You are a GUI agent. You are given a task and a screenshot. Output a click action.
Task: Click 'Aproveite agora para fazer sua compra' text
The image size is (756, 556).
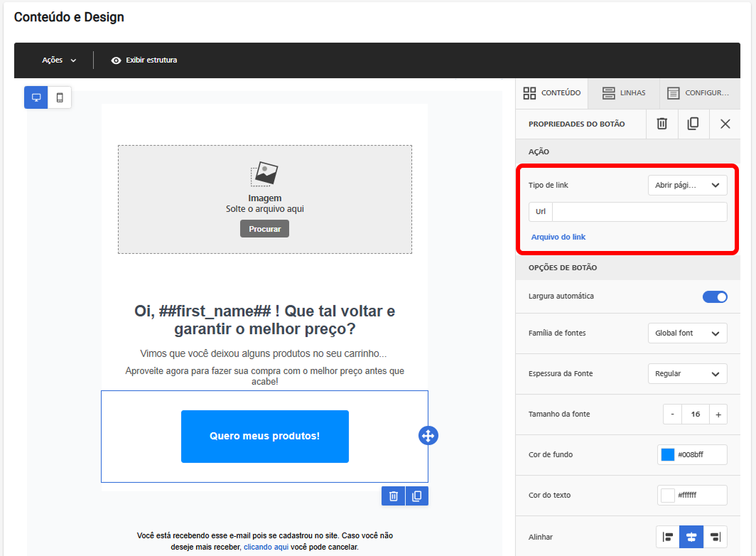[x=265, y=376]
